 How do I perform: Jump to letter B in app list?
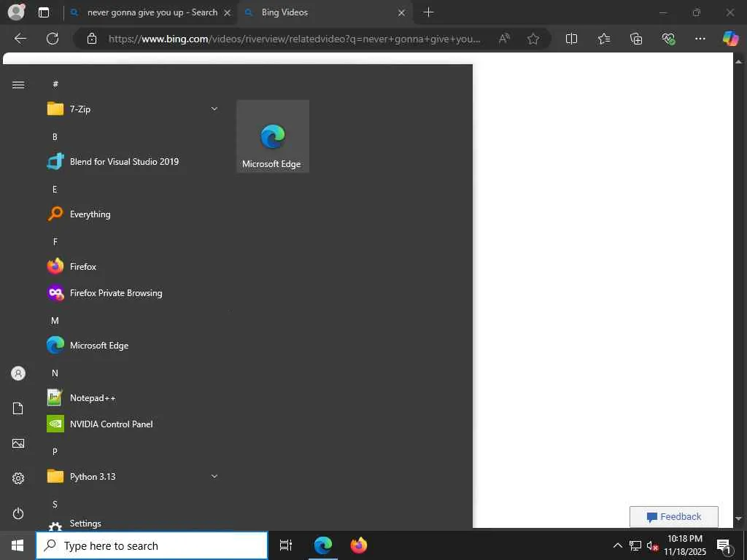coord(55,136)
